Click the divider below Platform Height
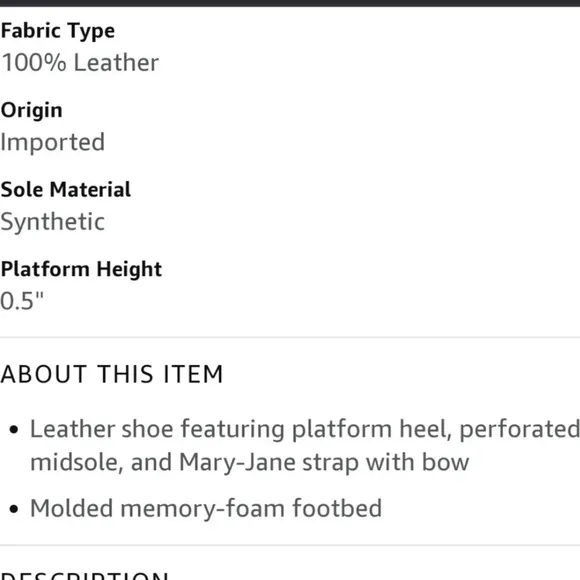580x580 pixels. click(290, 337)
